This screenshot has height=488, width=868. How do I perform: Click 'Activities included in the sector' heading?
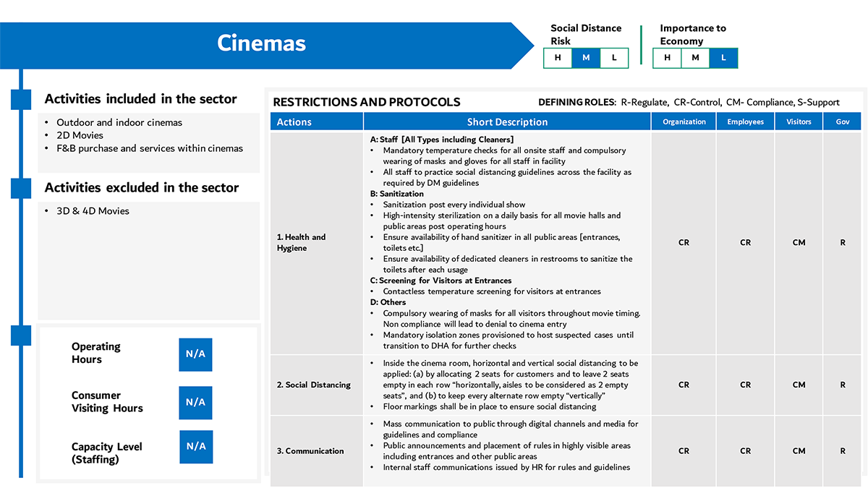(x=141, y=99)
